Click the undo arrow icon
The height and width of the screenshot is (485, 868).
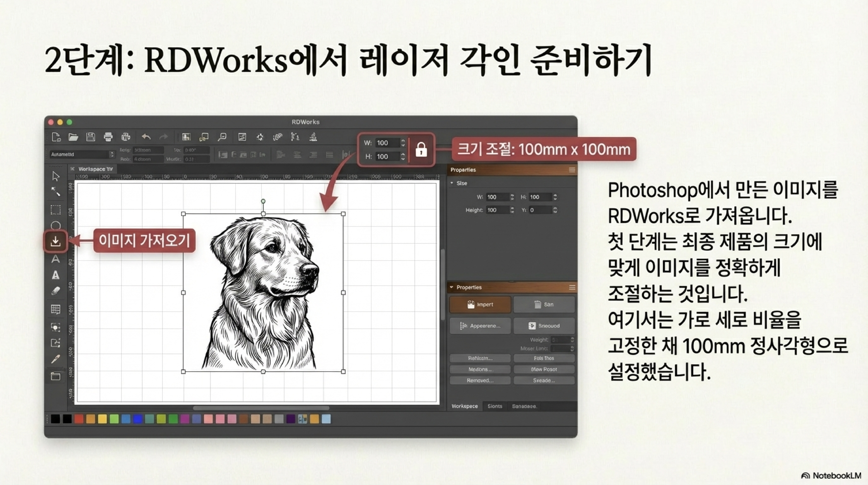(x=146, y=137)
